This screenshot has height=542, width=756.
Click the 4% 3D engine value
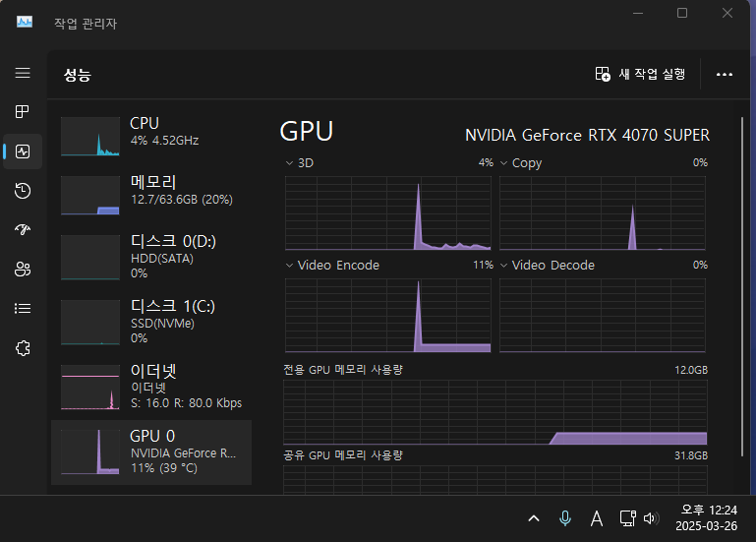point(486,162)
